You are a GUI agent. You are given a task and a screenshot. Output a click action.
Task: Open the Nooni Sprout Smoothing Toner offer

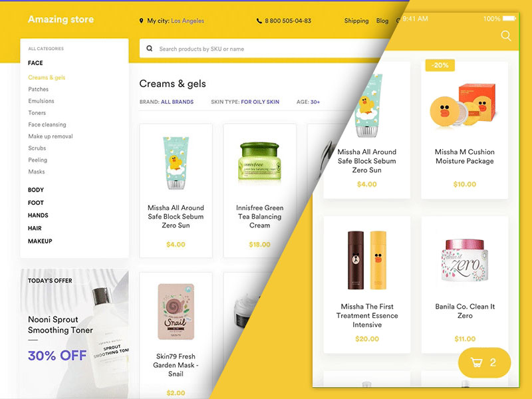(x=61, y=325)
